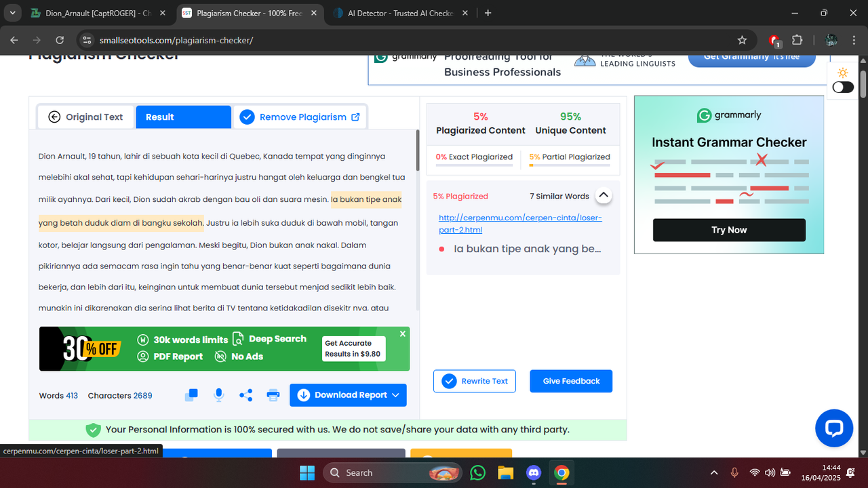Click the copy result icon
This screenshot has height=488, width=868.
191,395
